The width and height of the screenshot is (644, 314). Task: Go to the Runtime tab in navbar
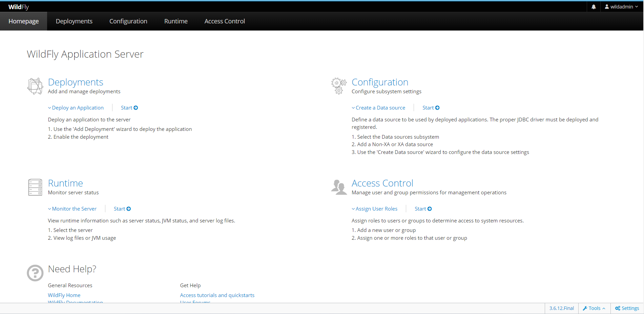[x=176, y=21]
